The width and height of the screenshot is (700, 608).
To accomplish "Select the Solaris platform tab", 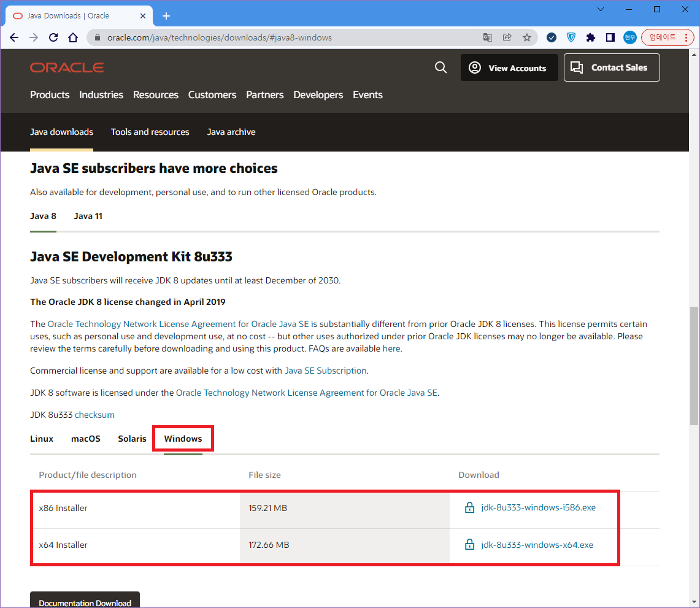I will [132, 439].
